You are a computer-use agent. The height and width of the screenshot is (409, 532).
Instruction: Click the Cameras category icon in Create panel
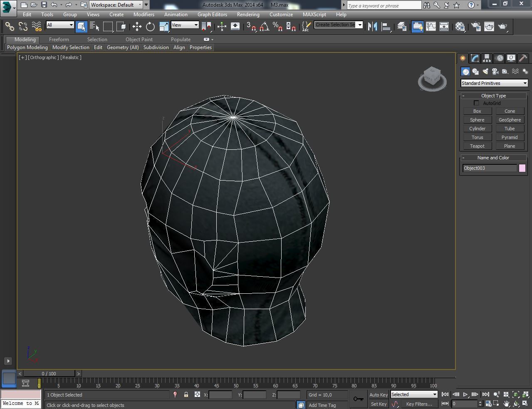[x=495, y=72]
